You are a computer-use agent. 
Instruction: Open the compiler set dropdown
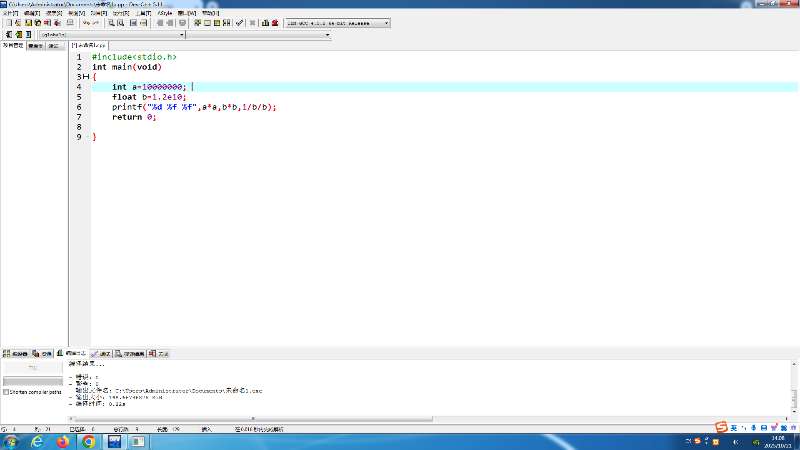click(386, 23)
